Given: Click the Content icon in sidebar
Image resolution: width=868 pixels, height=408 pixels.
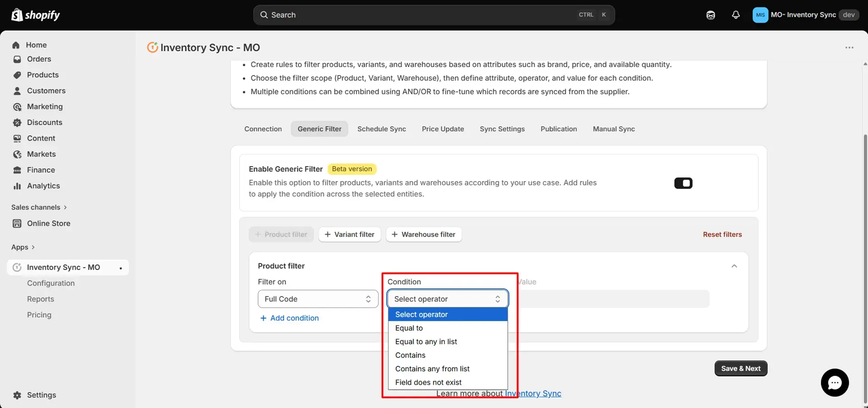Looking at the screenshot, I should [x=17, y=139].
